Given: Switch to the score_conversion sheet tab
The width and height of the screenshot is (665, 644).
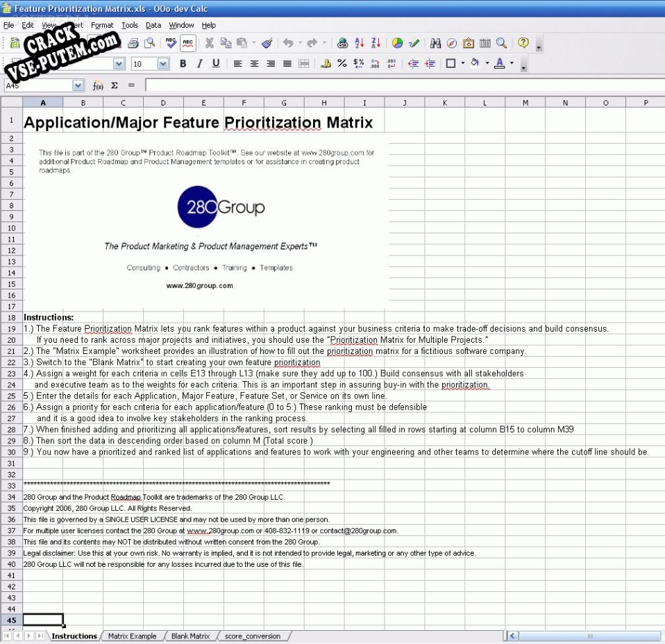Looking at the screenshot, I should click(253, 636).
